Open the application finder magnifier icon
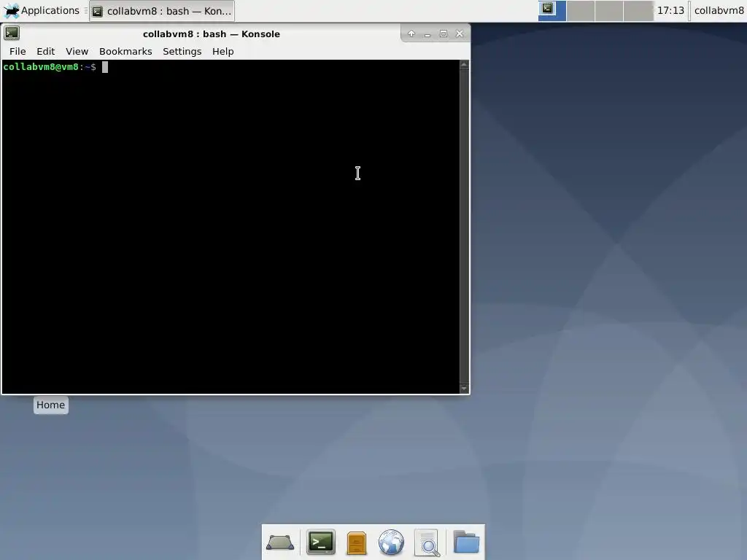The height and width of the screenshot is (560, 747). pos(427,542)
